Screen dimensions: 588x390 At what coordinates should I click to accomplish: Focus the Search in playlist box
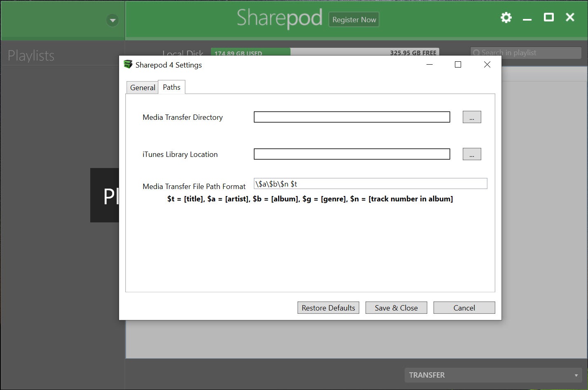point(526,53)
